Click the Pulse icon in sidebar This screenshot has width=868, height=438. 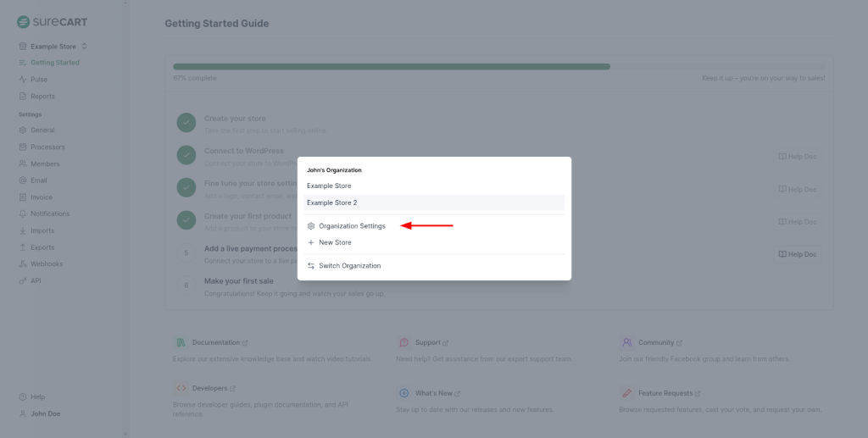point(22,80)
